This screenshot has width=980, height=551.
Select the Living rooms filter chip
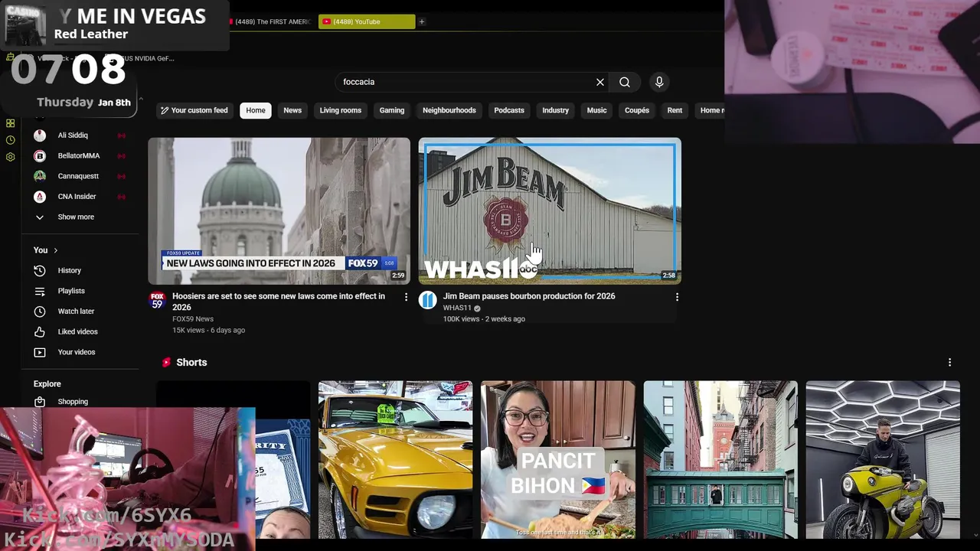341,110
